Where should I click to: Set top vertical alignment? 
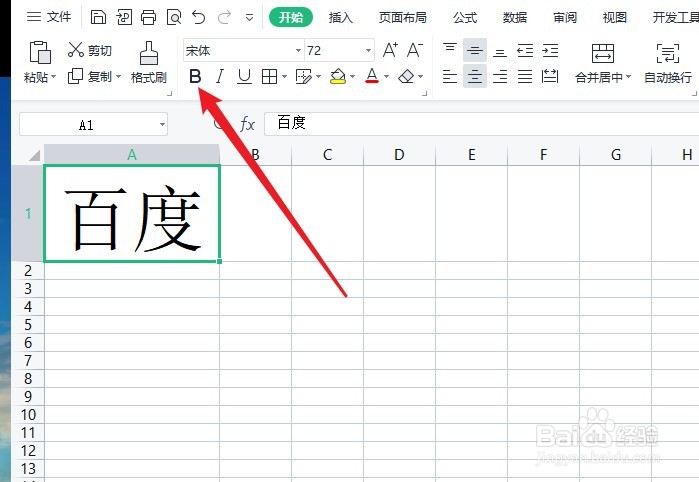[x=450, y=50]
